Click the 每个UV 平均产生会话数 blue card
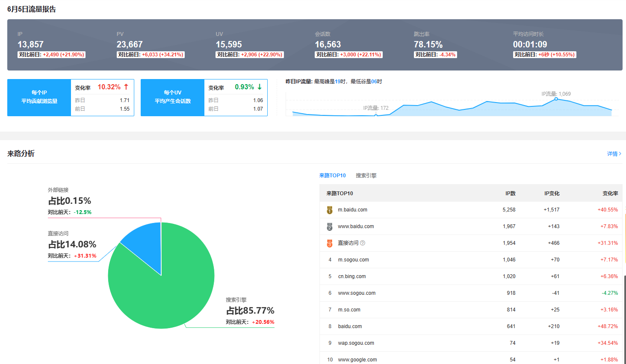Image resolution: width=626 pixels, height=364 pixels. [172, 97]
